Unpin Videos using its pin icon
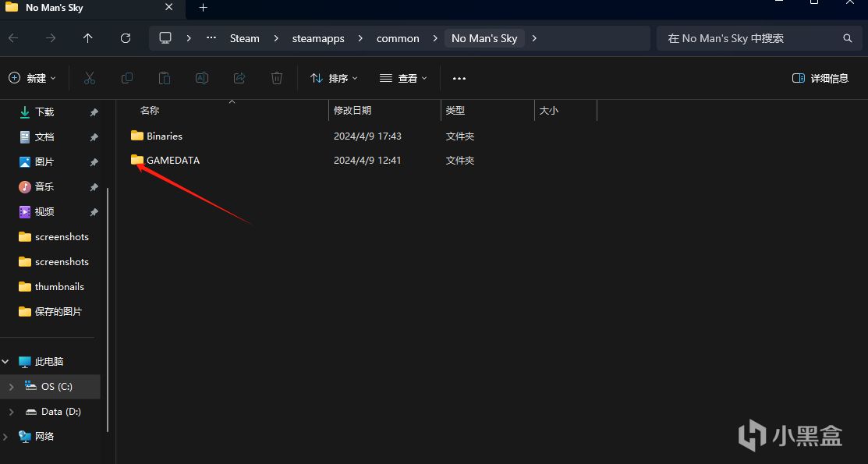This screenshot has height=464, width=868. [94, 212]
